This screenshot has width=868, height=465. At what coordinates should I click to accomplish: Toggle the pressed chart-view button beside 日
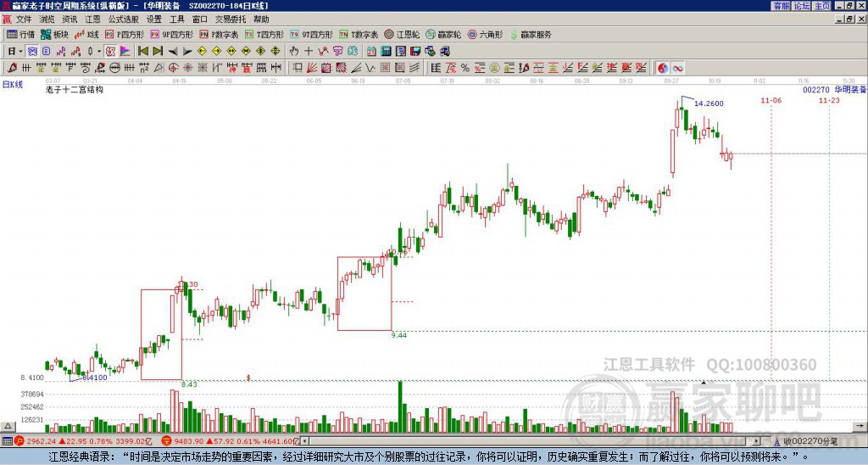tap(33, 51)
